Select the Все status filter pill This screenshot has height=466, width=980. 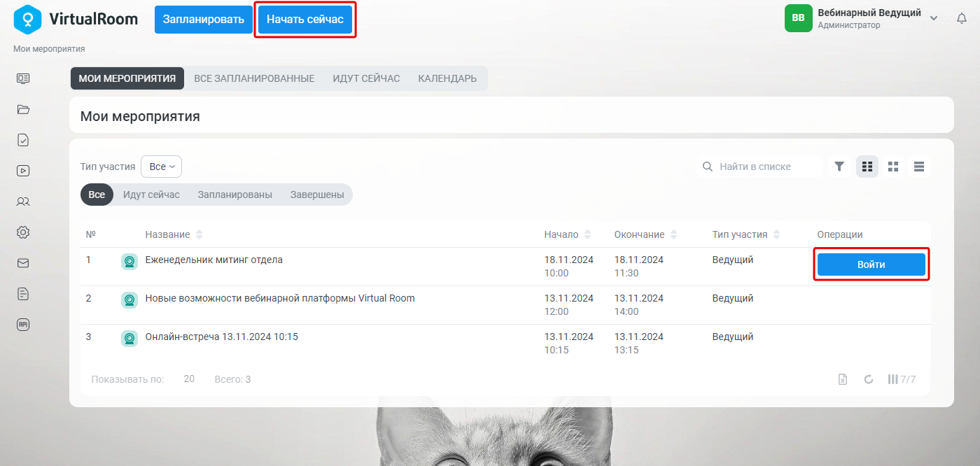pyautogui.click(x=97, y=195)
